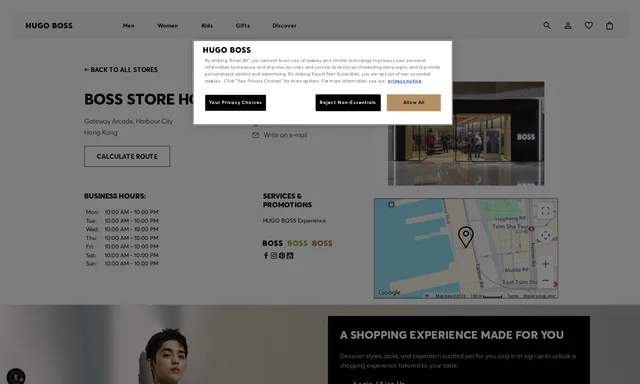Open the privacy notice link
The image size is (640, 384).
click(404, 81)
